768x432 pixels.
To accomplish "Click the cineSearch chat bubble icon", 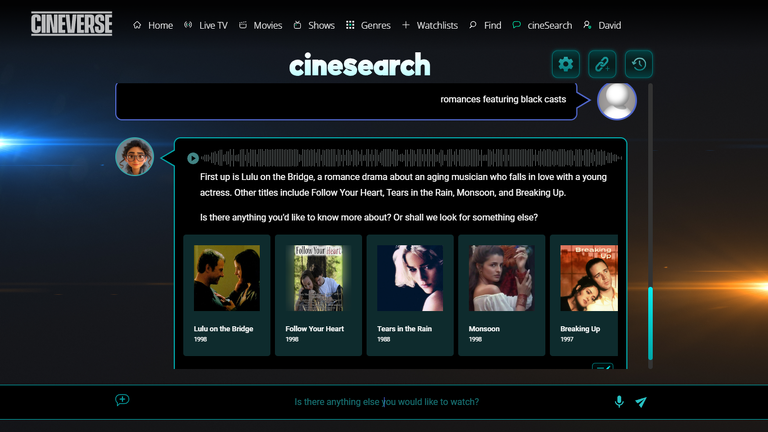I will (516, 25).
